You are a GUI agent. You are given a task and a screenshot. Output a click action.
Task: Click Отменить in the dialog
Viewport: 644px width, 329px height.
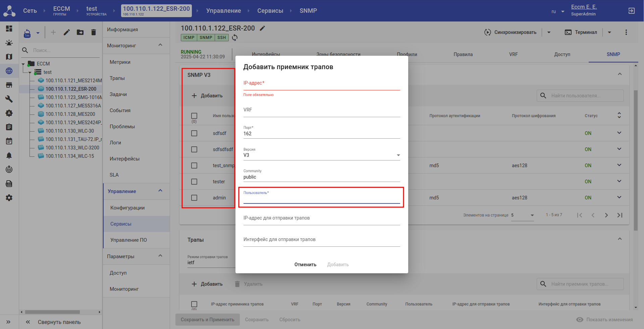coord(306,265)
